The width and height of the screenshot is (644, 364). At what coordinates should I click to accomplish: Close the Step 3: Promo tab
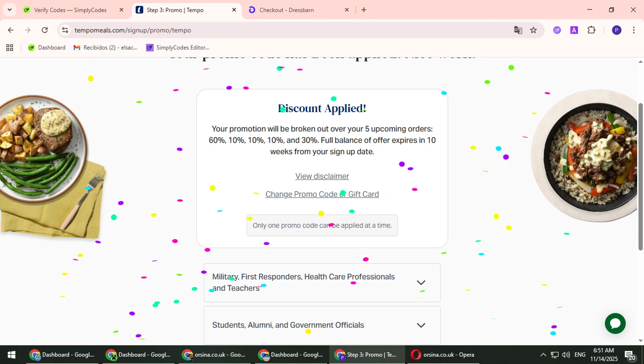[x=234, y=10]
